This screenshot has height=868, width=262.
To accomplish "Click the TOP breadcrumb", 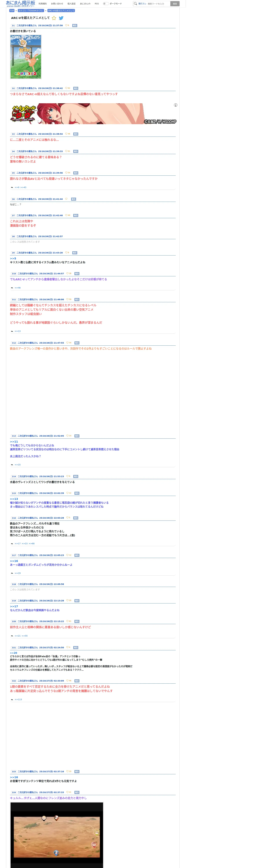I will (x=12, y=10).
